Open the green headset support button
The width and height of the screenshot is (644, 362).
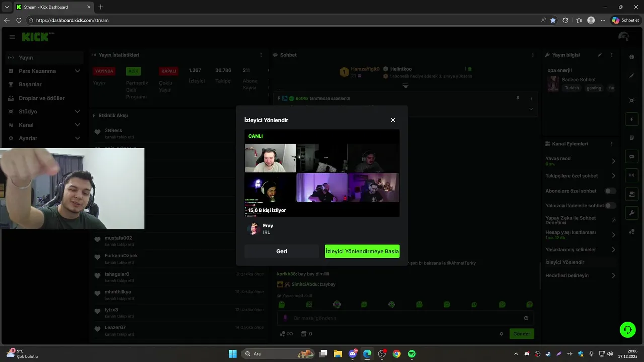click(627, 330)
